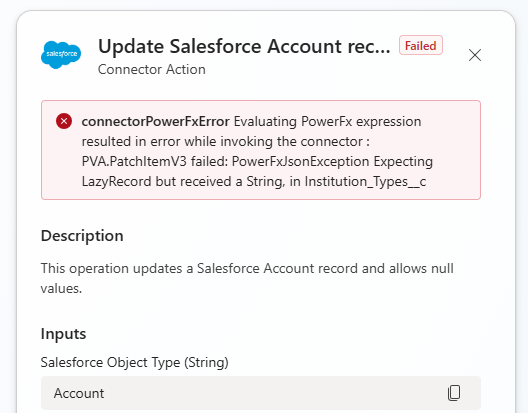The width and height of the screenshot is (528, 413).
Task: Click the 'allows null values' description text
Action: [x=247, y=278]
